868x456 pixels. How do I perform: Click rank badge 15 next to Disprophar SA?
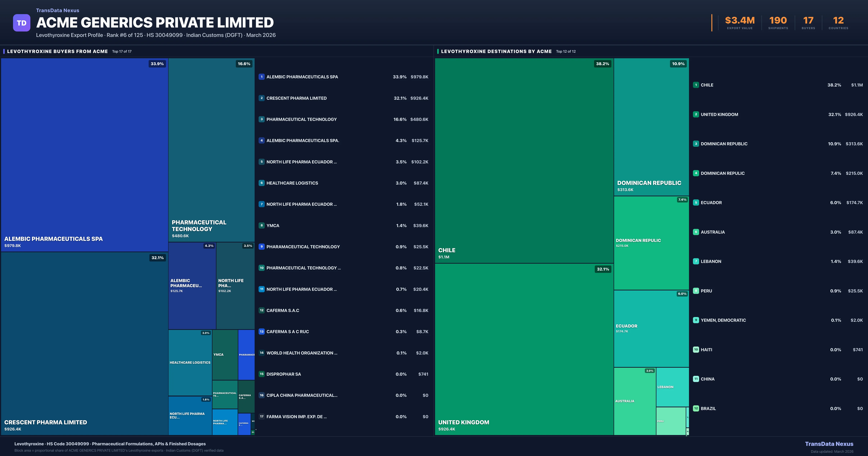(261, 374)
